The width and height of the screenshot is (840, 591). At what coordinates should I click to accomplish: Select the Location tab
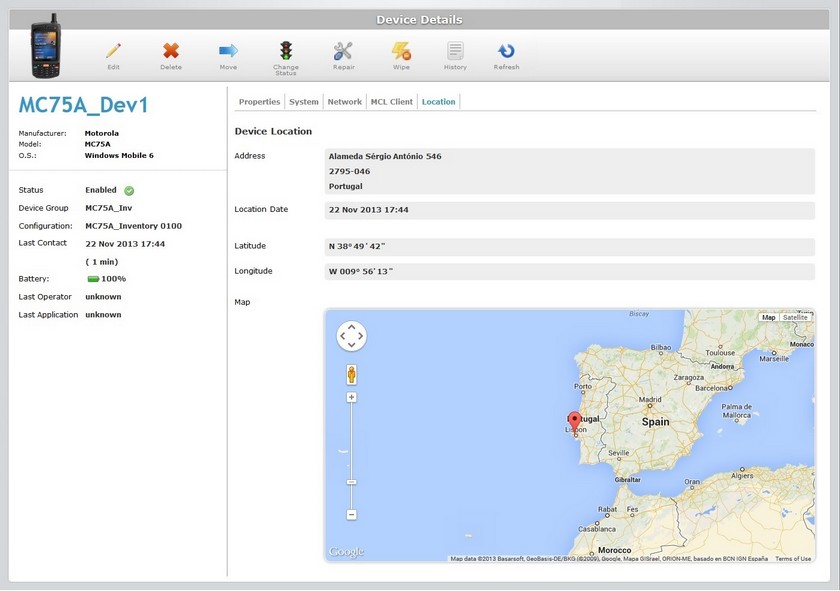pos(438,102)
